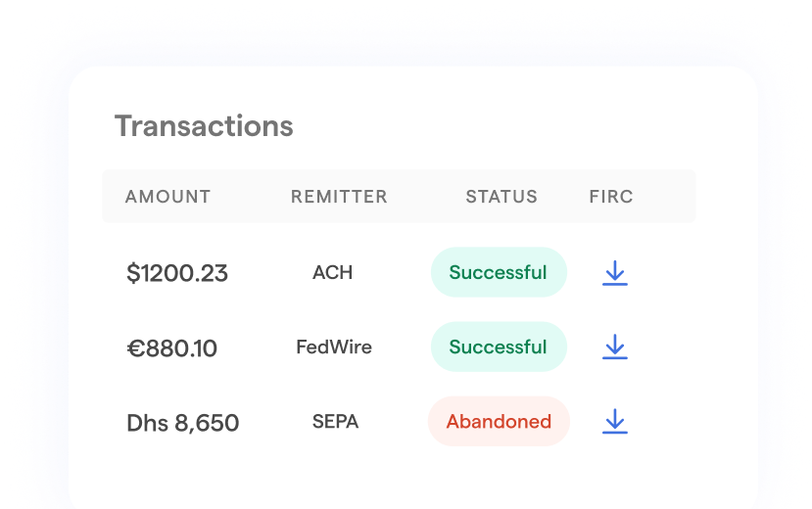The width and height of the screenshot is (812, 509).
Task: Click the Successful status badge for FedWire
Action: click(x=499, y=347)
